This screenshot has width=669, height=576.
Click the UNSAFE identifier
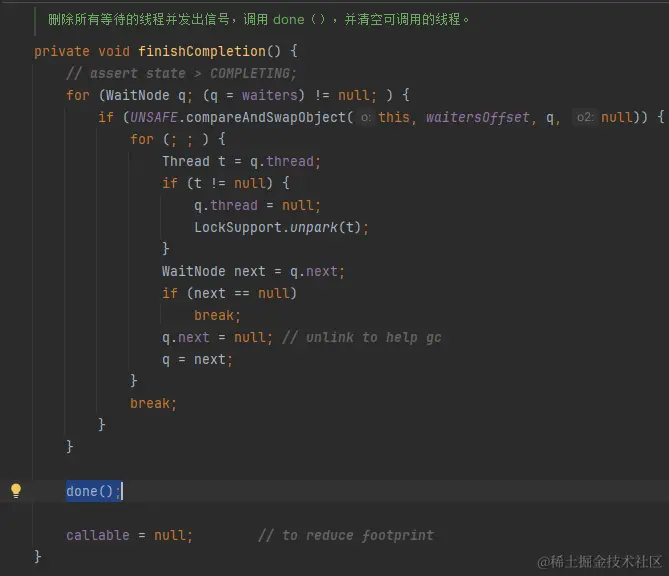click(154, 117)
